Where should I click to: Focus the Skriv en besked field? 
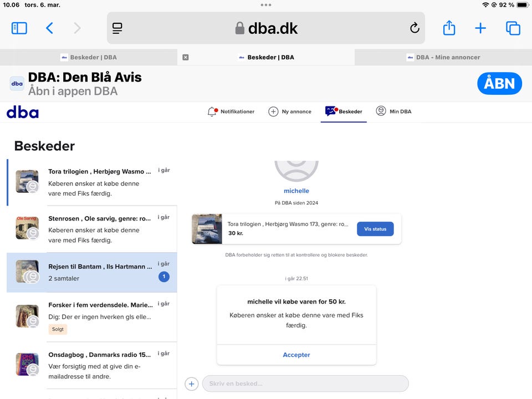pos(305,383)
